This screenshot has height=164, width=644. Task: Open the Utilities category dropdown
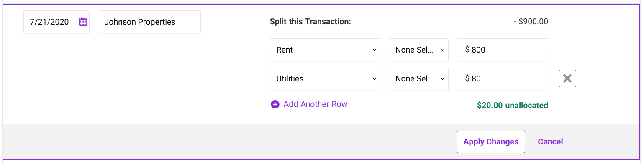[x=325, y=78]
